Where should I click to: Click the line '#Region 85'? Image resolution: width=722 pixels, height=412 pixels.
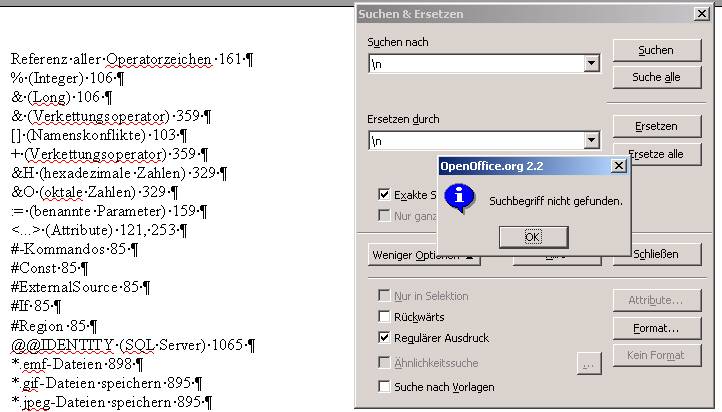click(x=54, y=326)
